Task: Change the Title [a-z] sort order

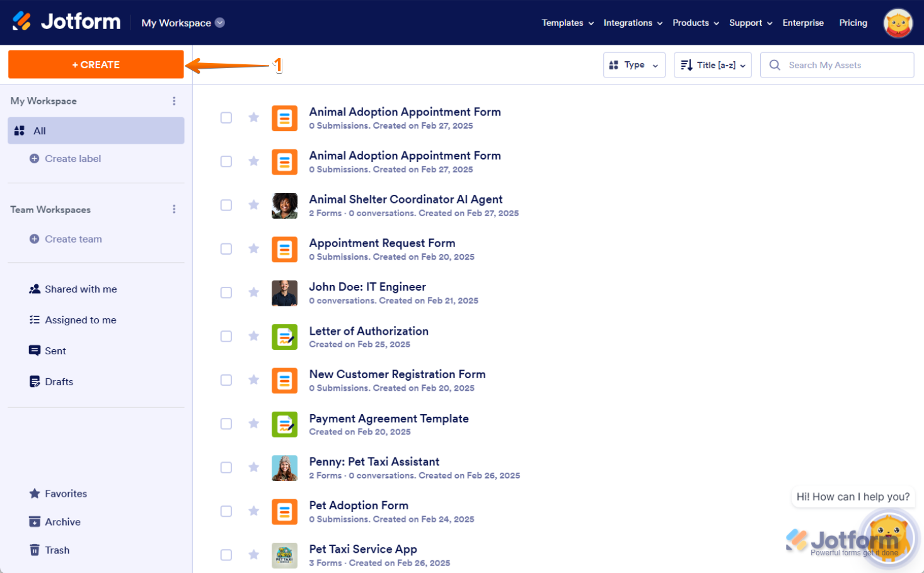Action: (713, 65)
